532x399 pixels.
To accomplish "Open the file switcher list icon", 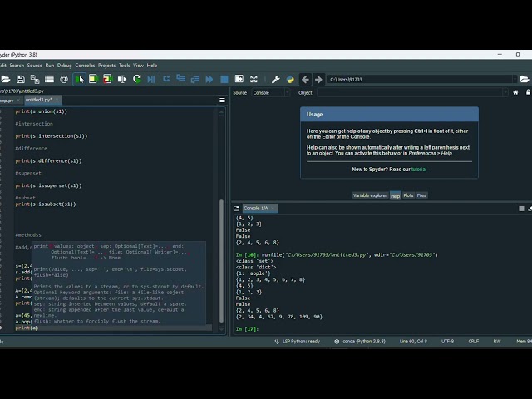I will tap(49, 80).
